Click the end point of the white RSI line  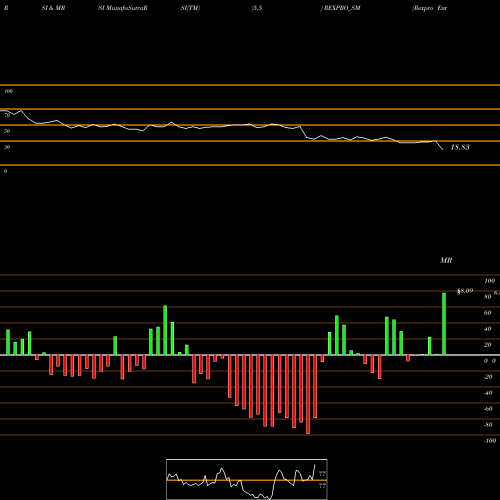[x=443, y=150]
